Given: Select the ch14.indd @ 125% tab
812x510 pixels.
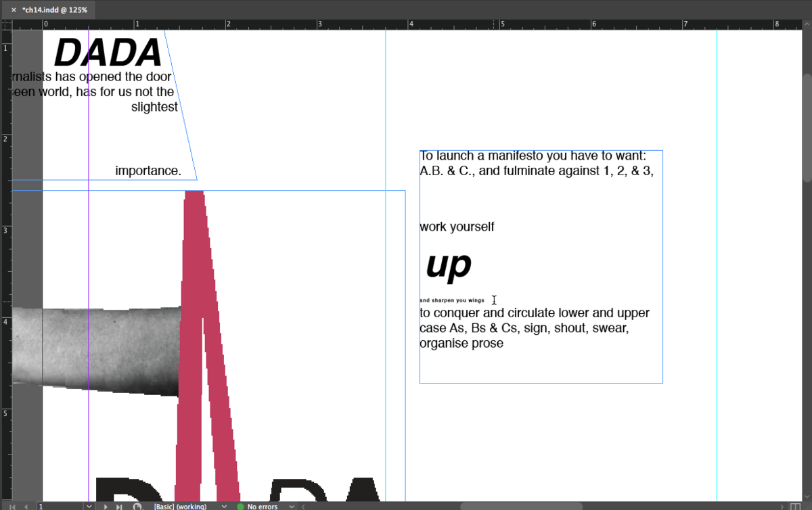Looking at the screenshot, I should pyautogui.click(x=54, y=10).
